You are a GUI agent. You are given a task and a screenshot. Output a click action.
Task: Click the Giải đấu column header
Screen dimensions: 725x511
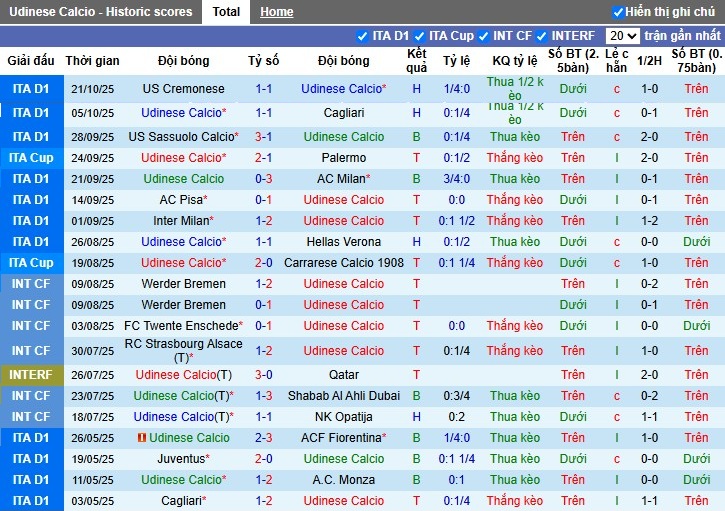tap(31, 61)
